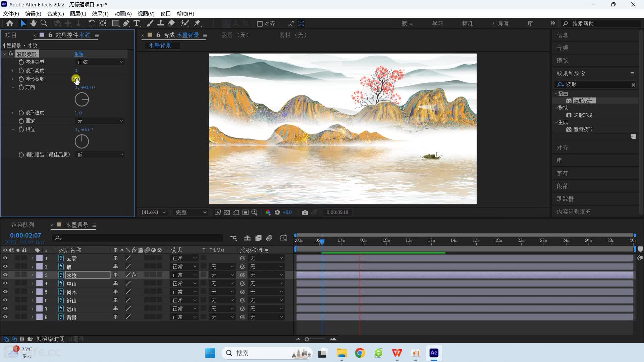Select the Eraser tool
Image resolution: width=644 pixels, height=362 pixels.
[x=171, y=23]
